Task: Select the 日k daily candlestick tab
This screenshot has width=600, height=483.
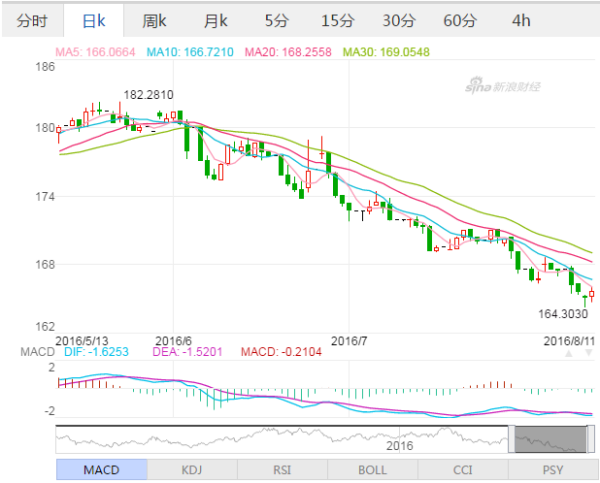Action: pos(93,21)
